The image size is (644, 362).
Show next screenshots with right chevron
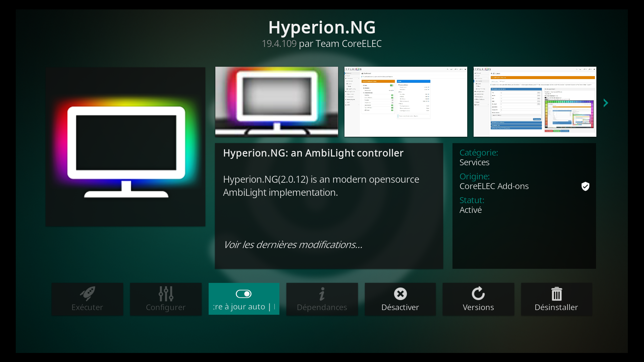[606, 103]
